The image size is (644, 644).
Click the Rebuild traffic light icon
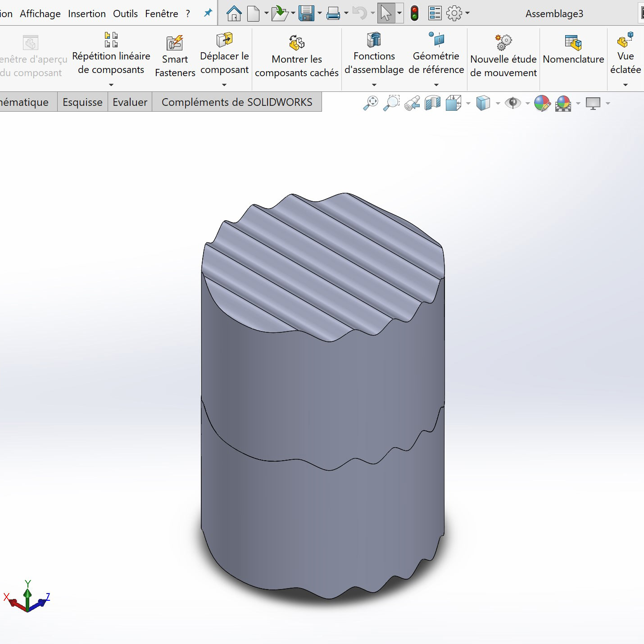point(414,13)
